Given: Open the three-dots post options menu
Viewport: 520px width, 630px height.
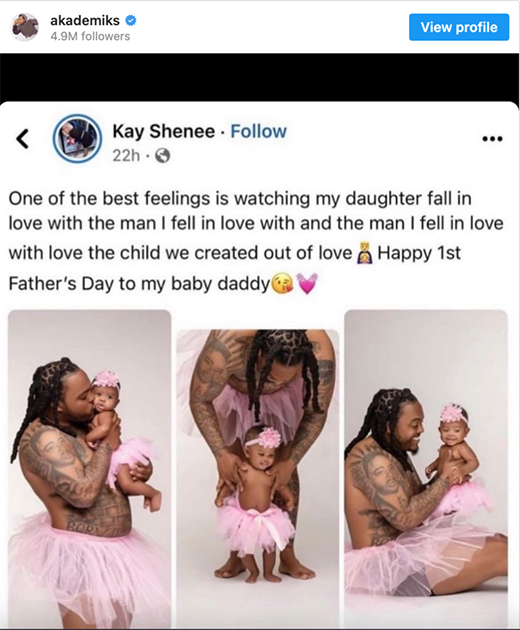Looking at the screenshot, I should click(x=492, y=139).
